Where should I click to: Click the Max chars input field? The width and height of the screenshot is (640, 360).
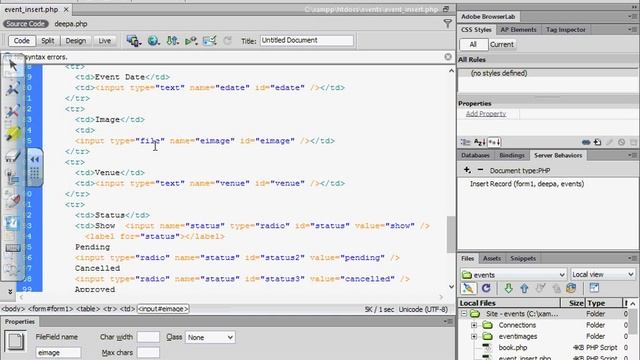(148, 353)
